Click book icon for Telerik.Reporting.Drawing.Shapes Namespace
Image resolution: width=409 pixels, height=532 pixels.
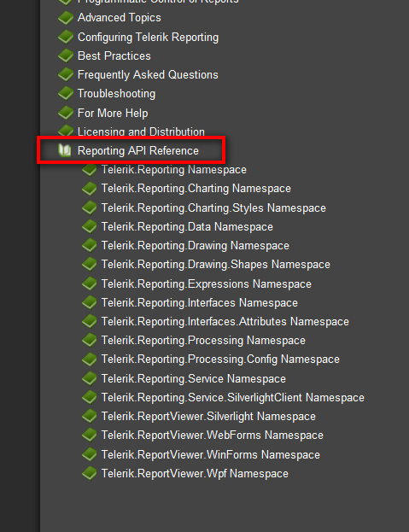coord(90,265)
